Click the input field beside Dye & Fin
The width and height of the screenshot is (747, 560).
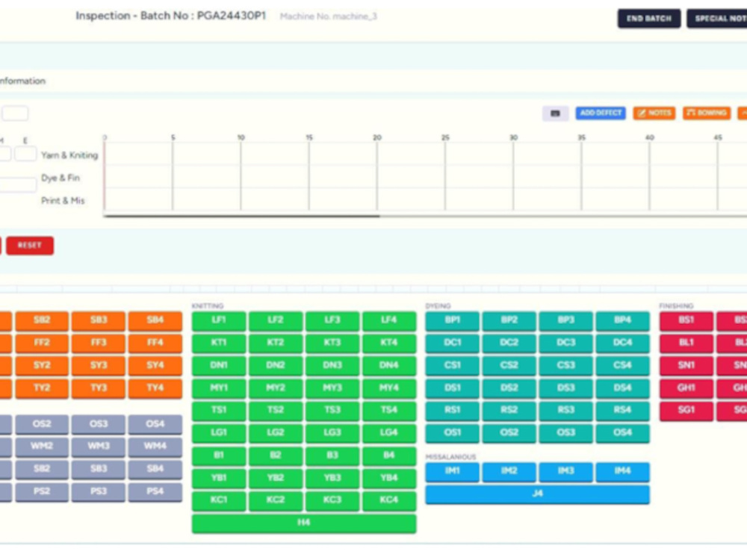pos(18,184)
